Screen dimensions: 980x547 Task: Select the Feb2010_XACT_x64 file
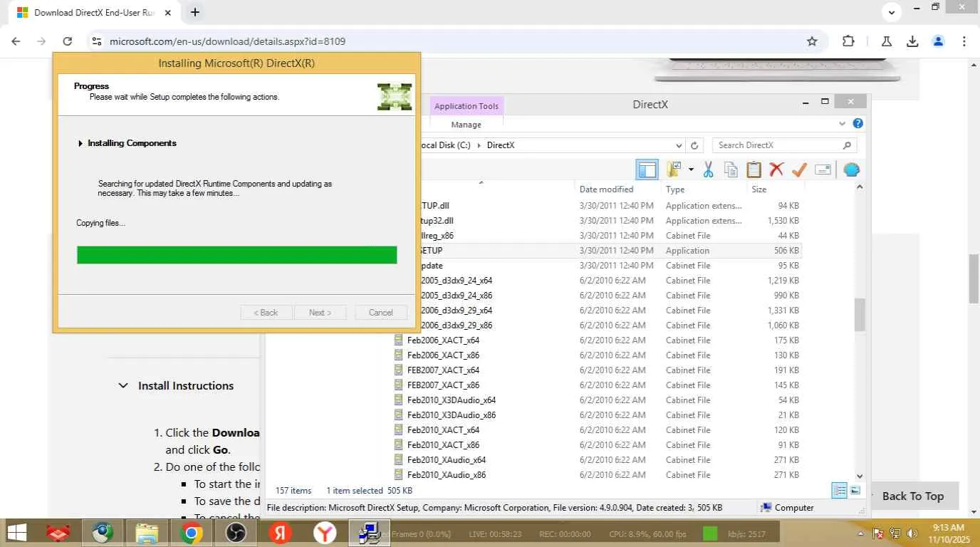click(x=443, y=430)
